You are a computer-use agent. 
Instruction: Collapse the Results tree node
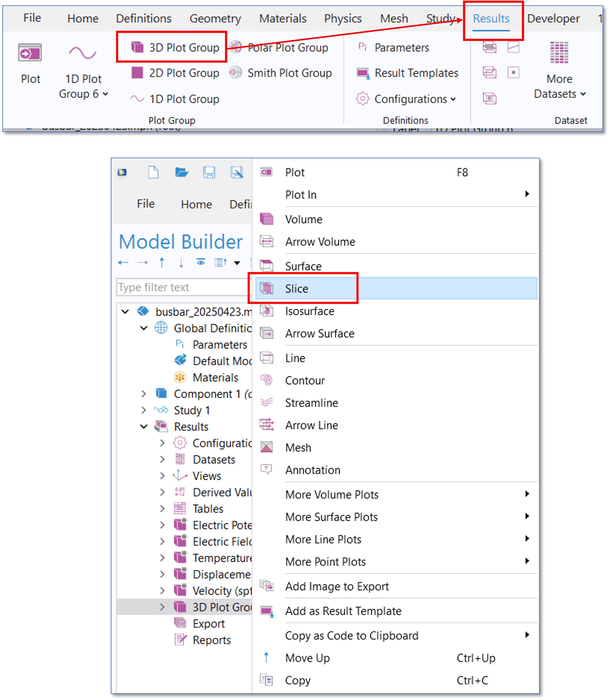pos(144,427)
